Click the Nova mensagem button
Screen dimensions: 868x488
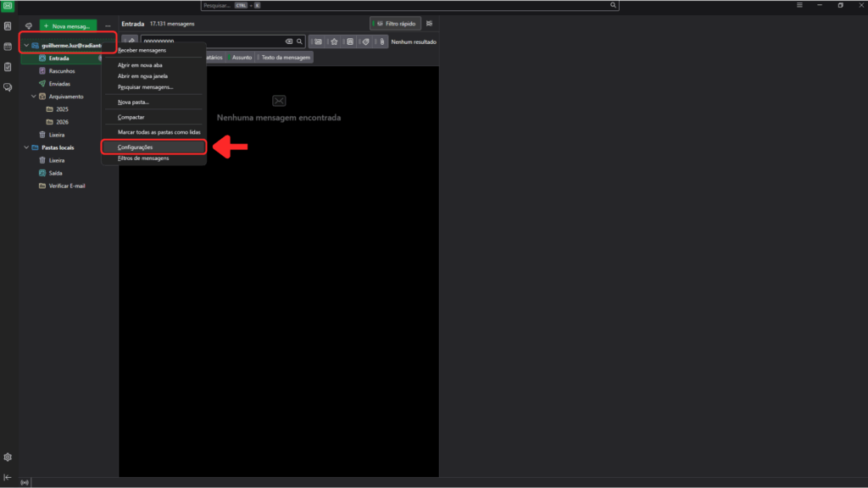[x=68, y=26]
